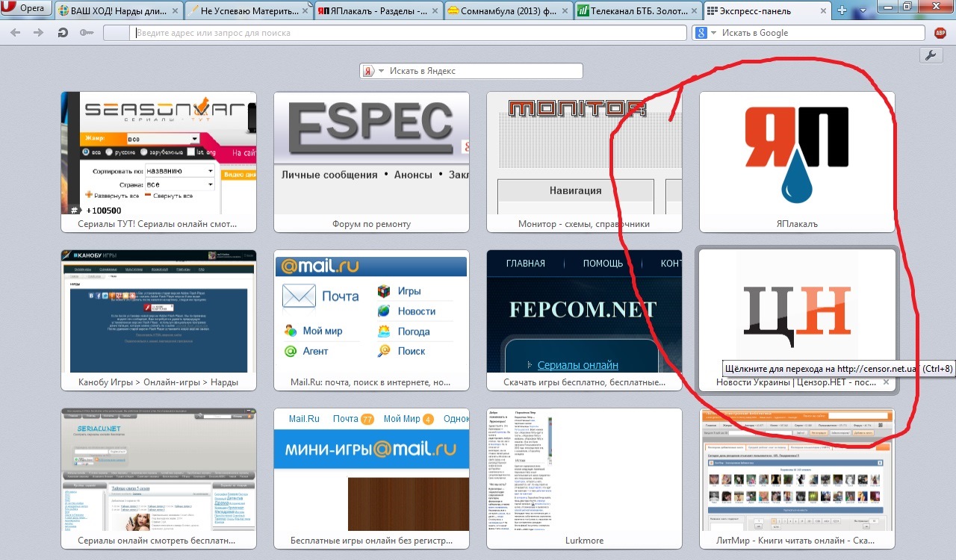Viewport: 956px width, 560px height.
Task: Switch to the "Не Успеваю Материть" tab
Action: pos(249,10)
